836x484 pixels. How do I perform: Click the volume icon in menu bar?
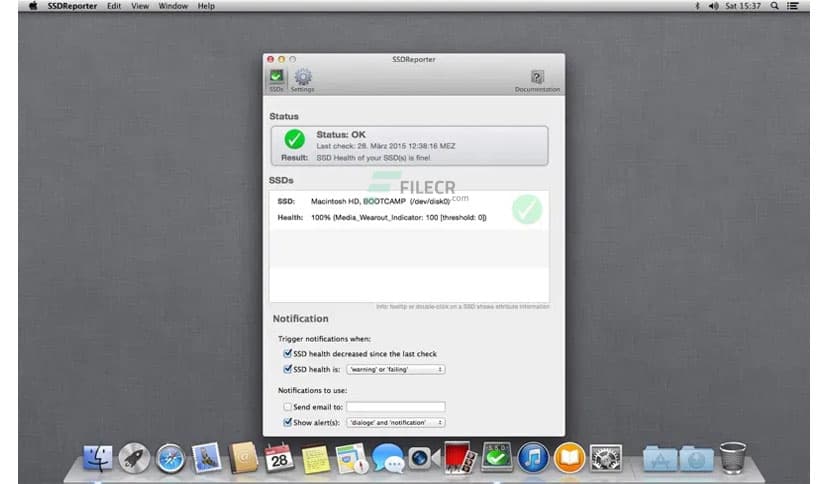click(x=713, y=6)
